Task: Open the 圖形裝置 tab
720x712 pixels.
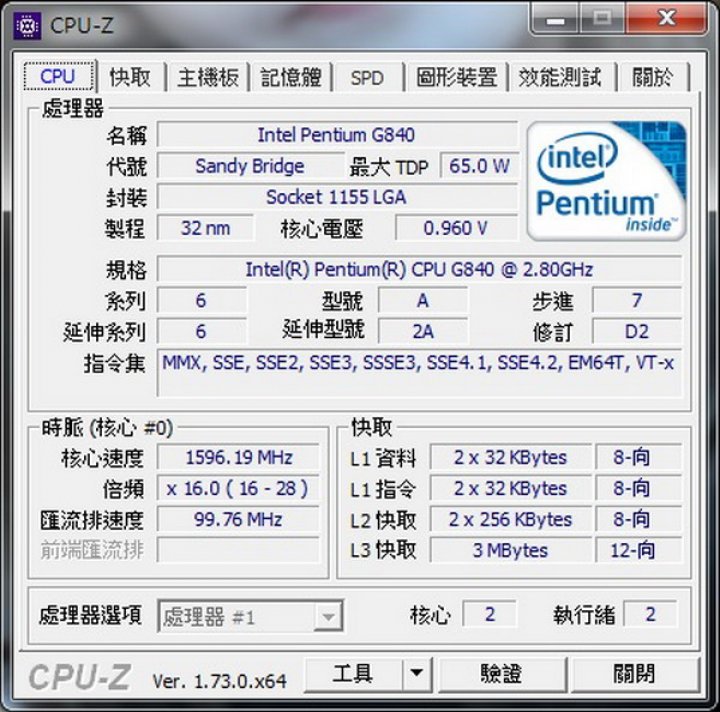Action: [x=456, y=77]
